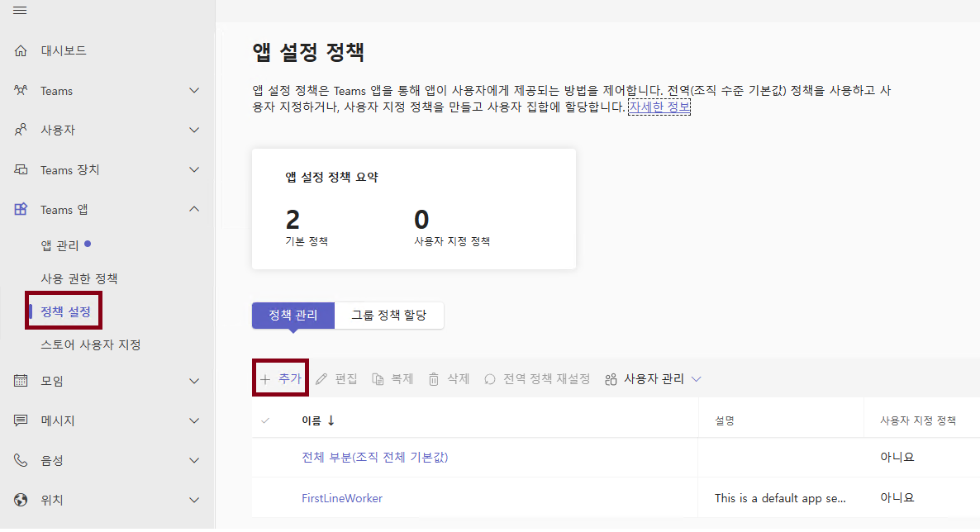Select the 정책 관리 tab
Image resolution: width=980 pixels, height=532 pixels.
(x=293, y=316)
